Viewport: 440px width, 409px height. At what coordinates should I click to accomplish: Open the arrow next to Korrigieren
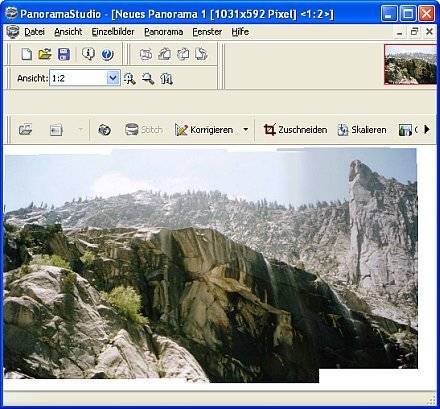click(x=246, y=129)
